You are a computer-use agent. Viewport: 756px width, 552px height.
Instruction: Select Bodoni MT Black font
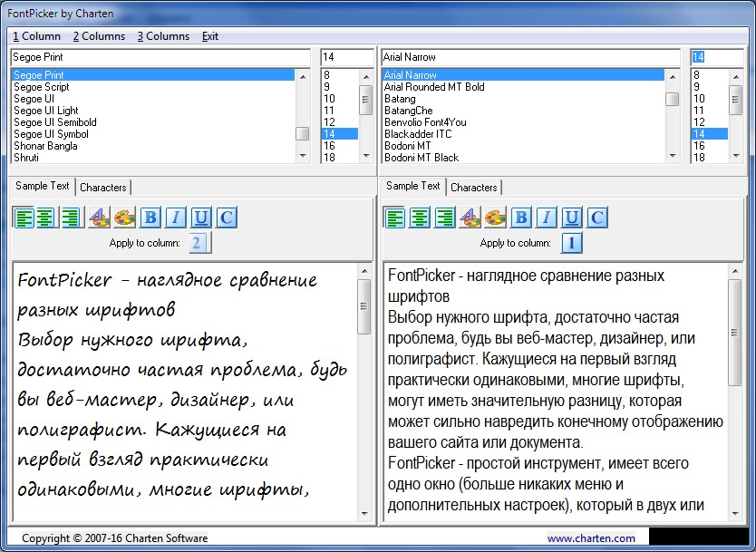tap(523, 158)
